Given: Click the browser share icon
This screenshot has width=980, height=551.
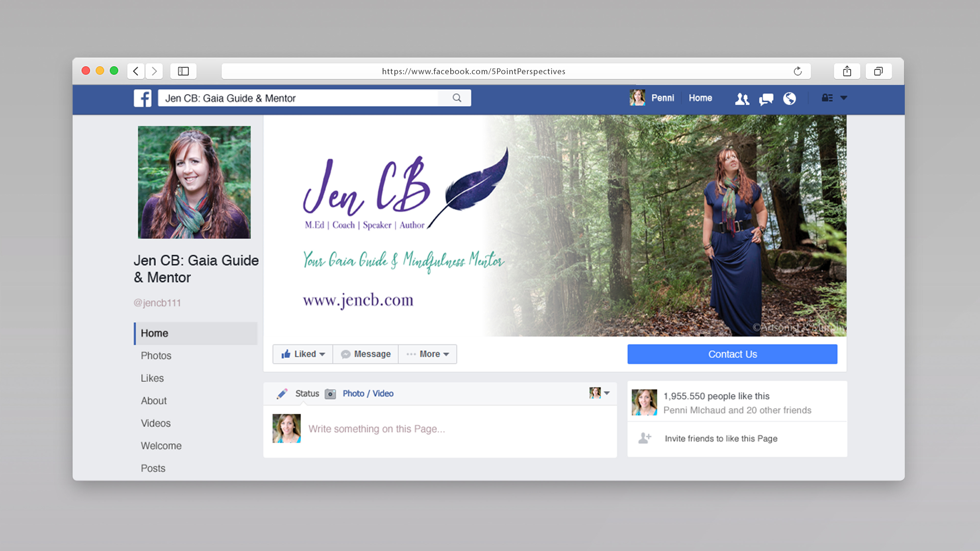Looking at the screenshot, I should tap(847, 71).
